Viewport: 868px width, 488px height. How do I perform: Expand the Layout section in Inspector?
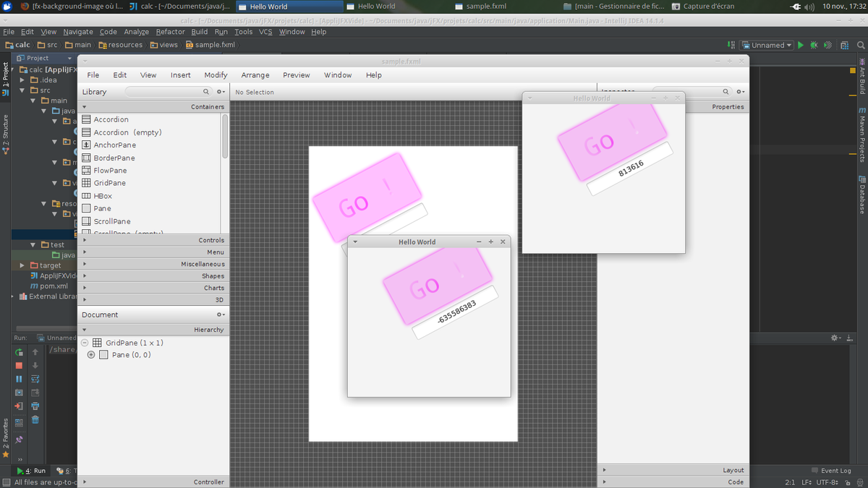click(673, 470)
